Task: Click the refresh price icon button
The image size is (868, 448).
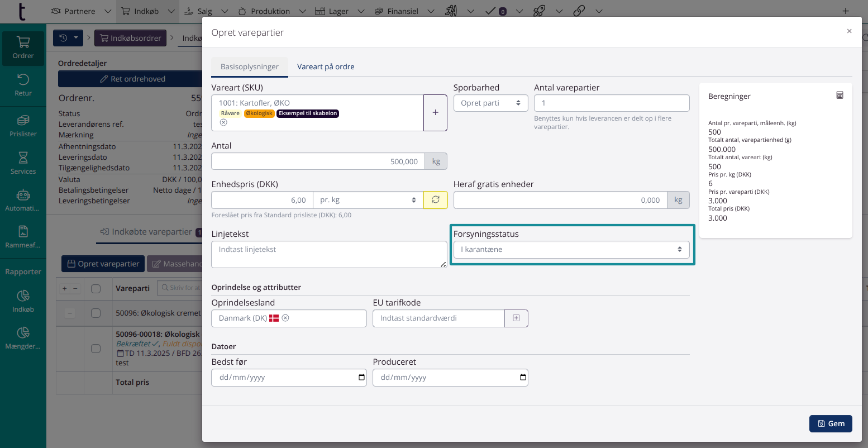Action: coord(435,200)
